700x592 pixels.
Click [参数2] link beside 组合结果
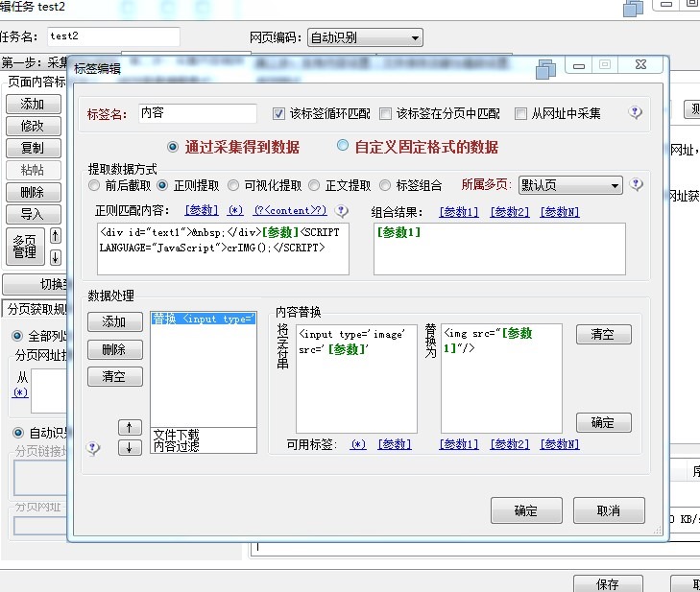[509, 212]
